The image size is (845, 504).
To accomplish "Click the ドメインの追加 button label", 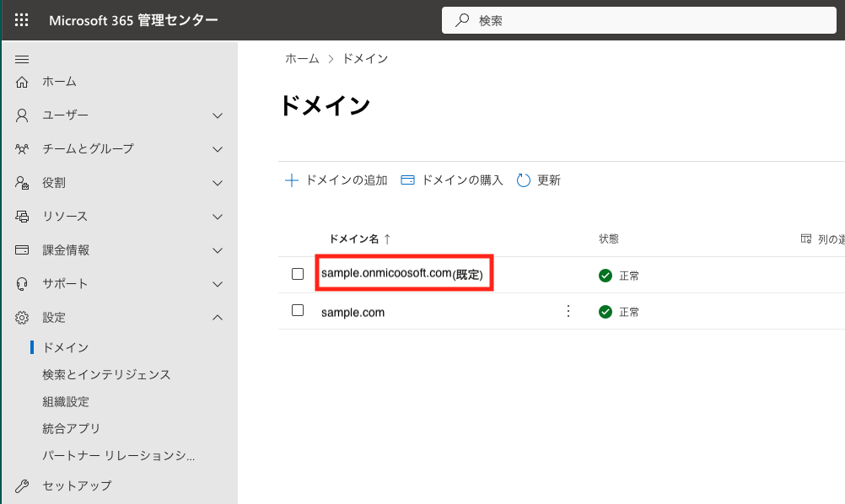I will [347, 180].
